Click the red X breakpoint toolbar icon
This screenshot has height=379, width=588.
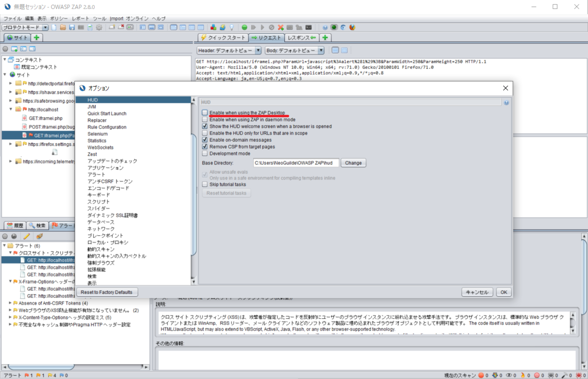280,27
